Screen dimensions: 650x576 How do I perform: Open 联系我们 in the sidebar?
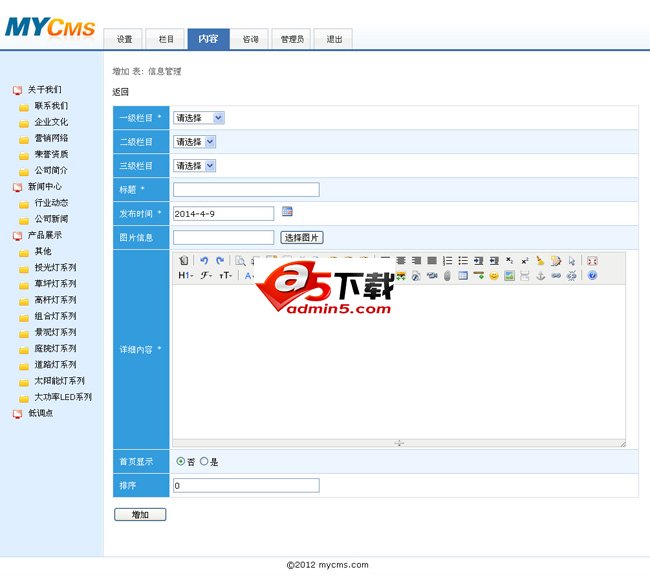tap(51, 106)
